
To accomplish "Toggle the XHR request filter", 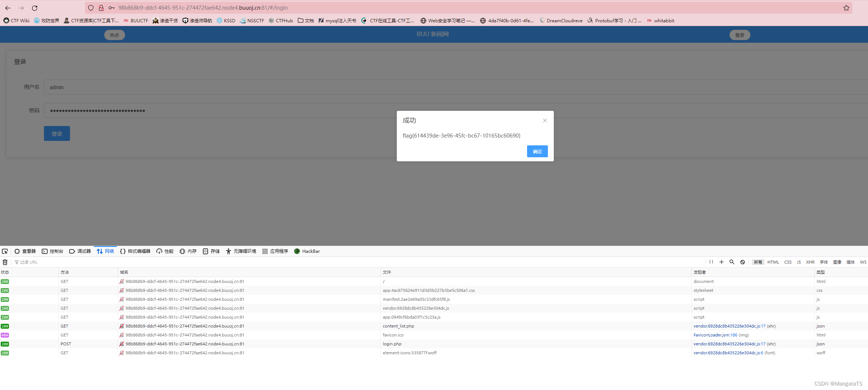I will point(810,262).
